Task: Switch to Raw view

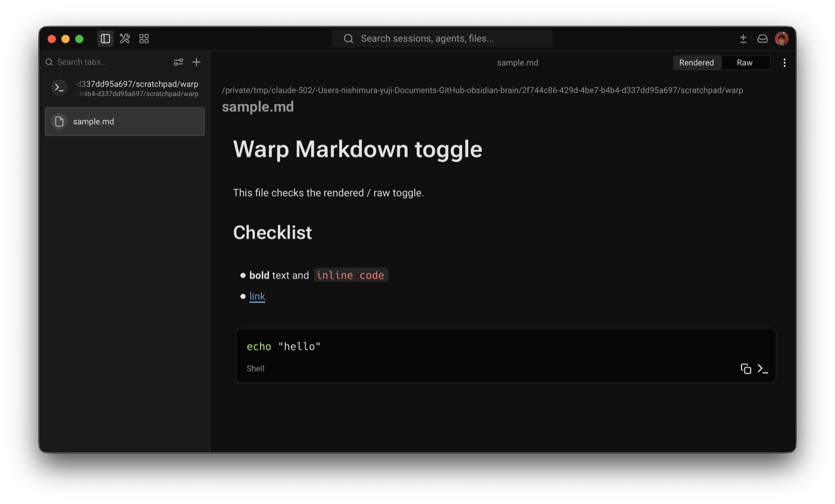Action: 745,63
